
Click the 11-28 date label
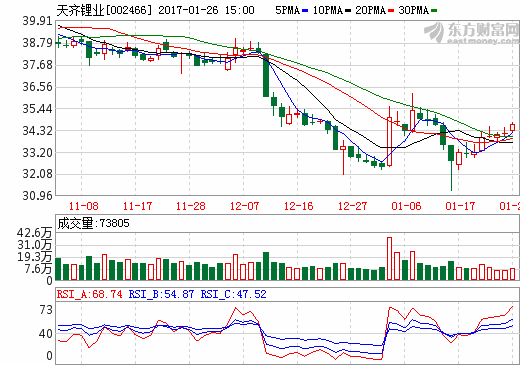point(191,206)
